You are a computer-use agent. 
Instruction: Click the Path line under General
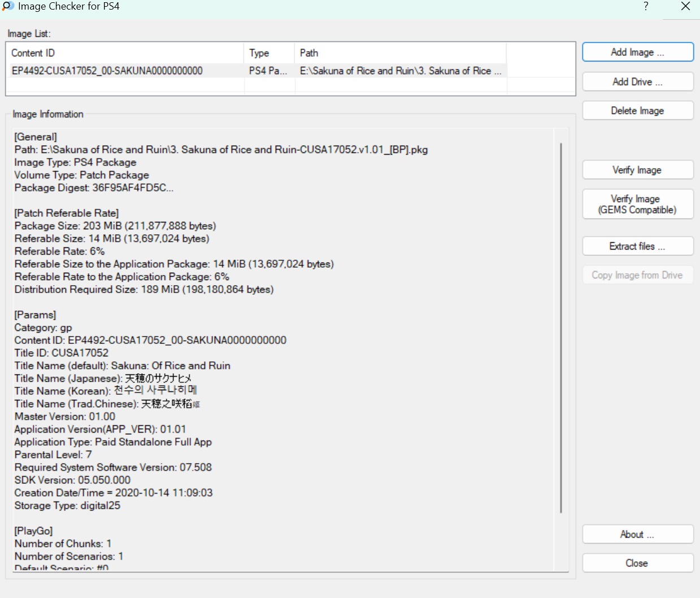coord(221,150)
